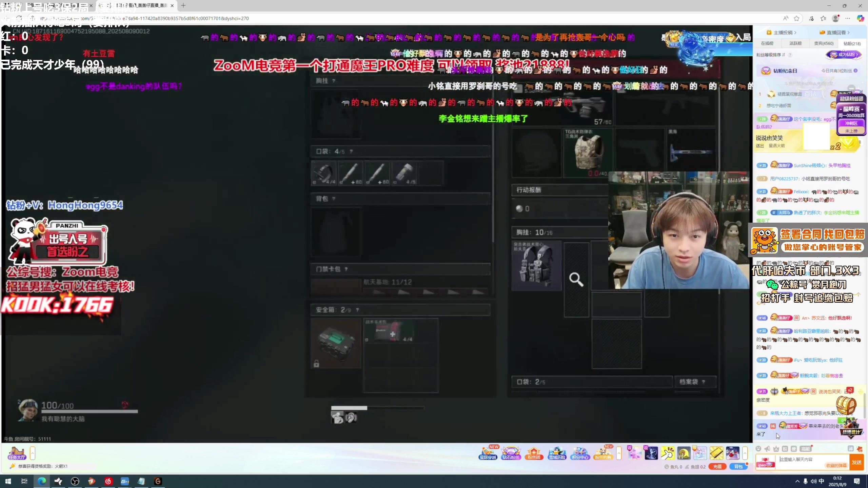Open the treasure chest in chat panel

[846, 405]
